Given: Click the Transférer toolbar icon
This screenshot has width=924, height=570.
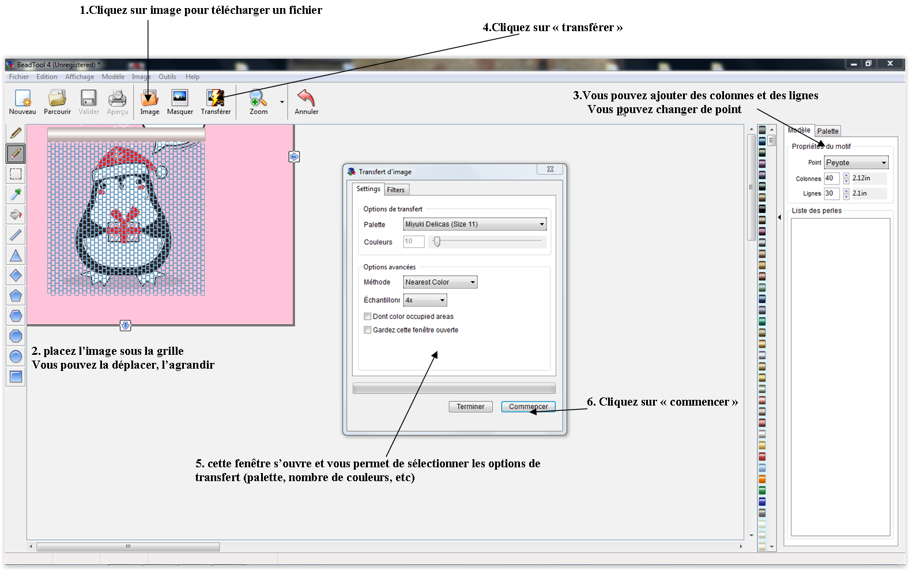Looking at the screenshot, I should coord(216,102).
